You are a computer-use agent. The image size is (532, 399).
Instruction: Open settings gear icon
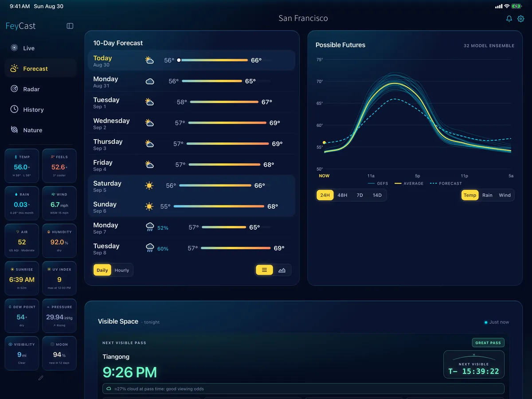tap(521, 19)
